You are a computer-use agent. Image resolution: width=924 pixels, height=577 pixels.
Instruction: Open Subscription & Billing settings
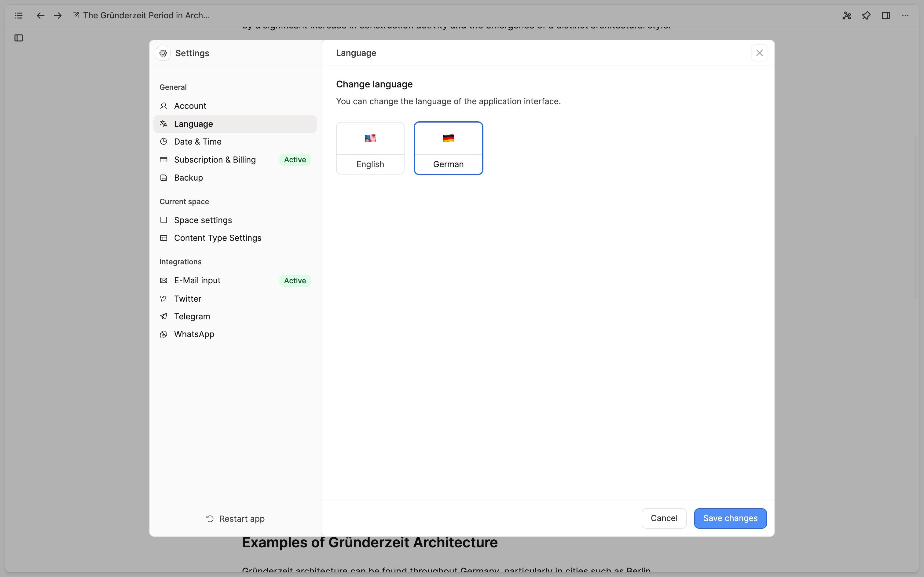pyautogui.click(x=215, y=160)
